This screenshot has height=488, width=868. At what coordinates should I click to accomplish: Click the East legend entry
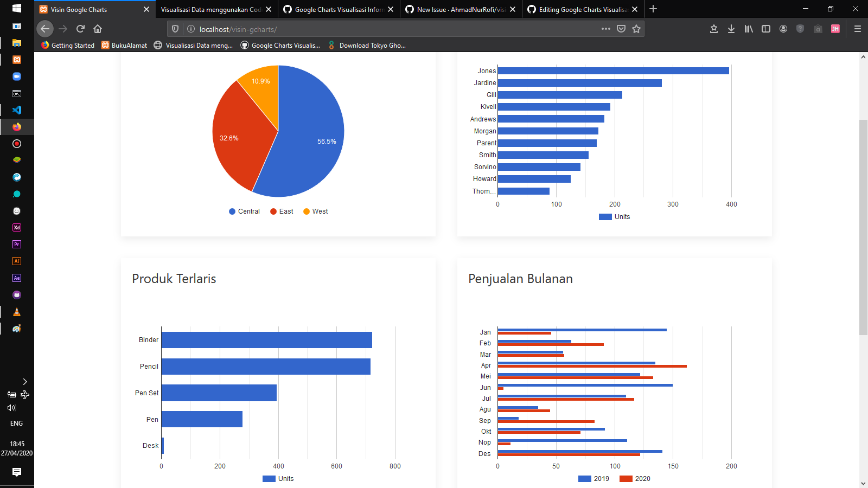[x=282, y=211]
